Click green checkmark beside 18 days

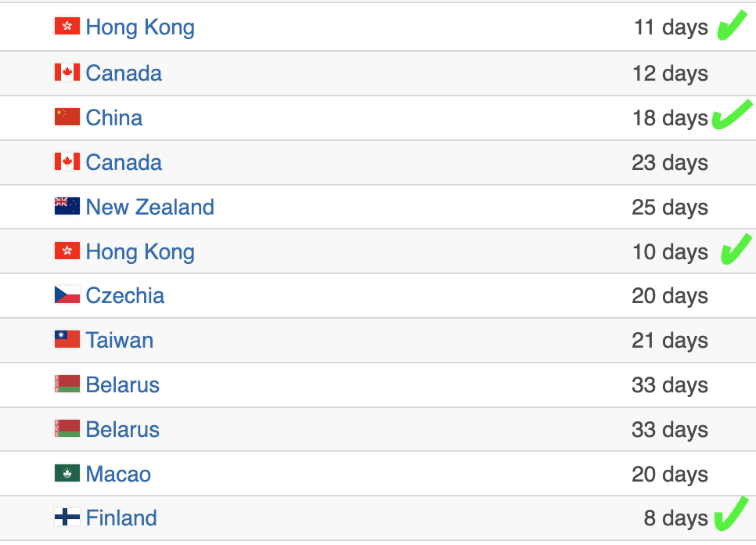pos(733,115)
